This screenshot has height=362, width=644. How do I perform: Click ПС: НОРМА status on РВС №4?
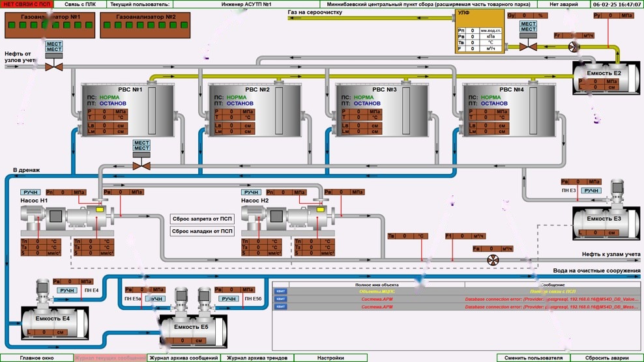click(x=487, y=97)
